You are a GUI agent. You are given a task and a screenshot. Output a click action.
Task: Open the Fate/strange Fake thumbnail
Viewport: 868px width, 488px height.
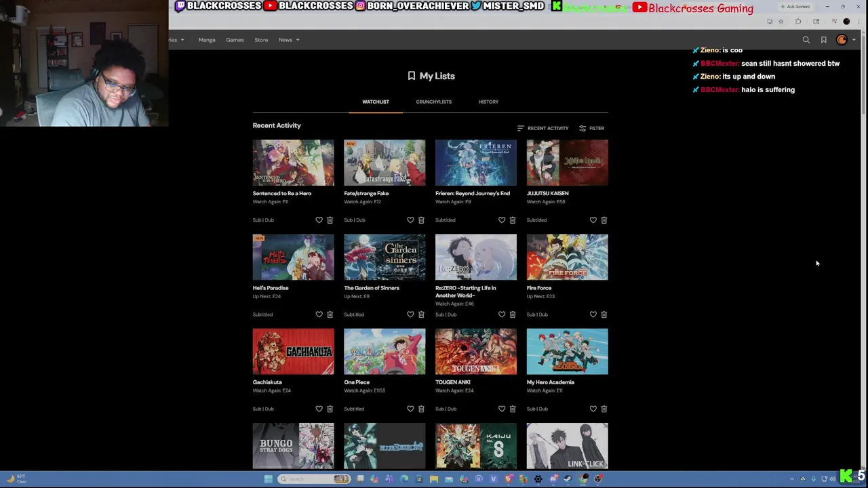pos(384,163)
